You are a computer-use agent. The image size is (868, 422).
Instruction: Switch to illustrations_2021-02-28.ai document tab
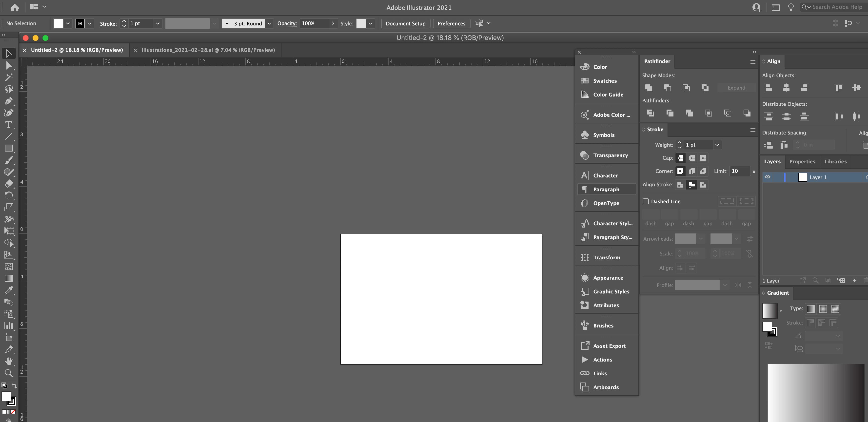(208, 50)
